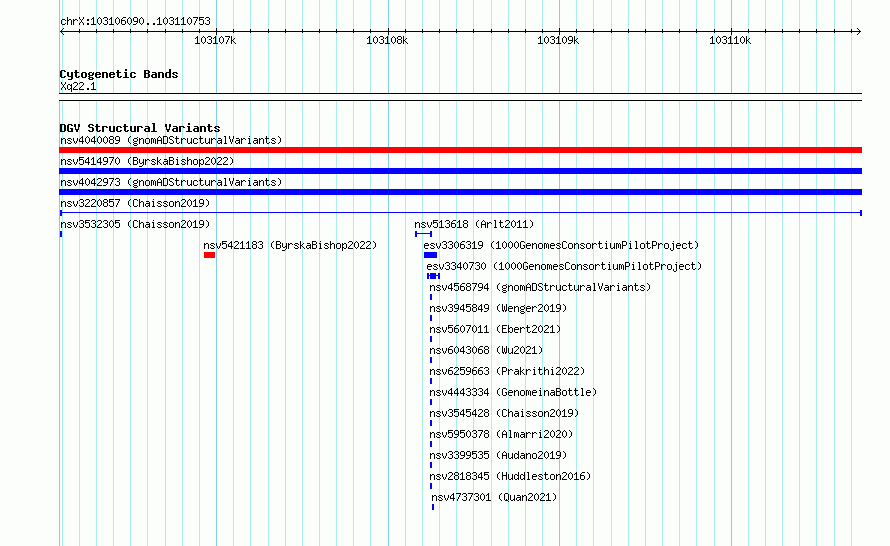Screen dimensions: 890x546
Task: Click the 103108k ruler label
Action: (x=387, y=40)
